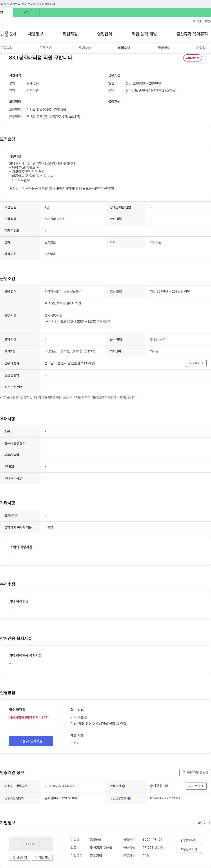211x868 pixels.
Task: Expand 지도 보기 for 근무 예정지
Action: (196, 363)
